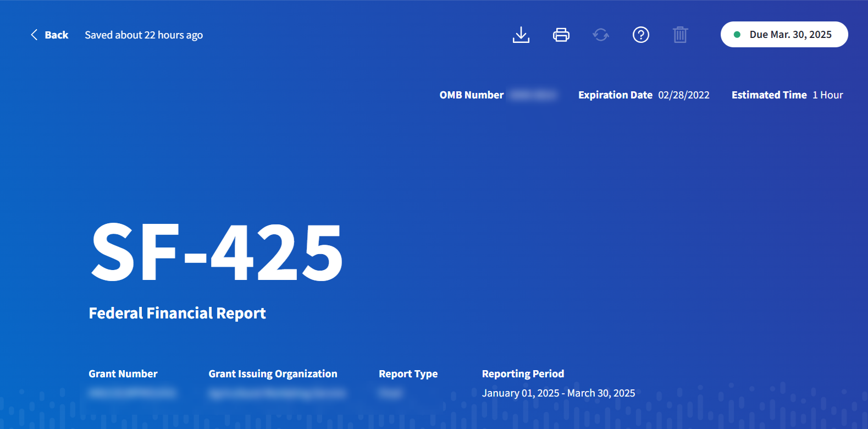Download the SF-425 report

(x=521, y=35)
